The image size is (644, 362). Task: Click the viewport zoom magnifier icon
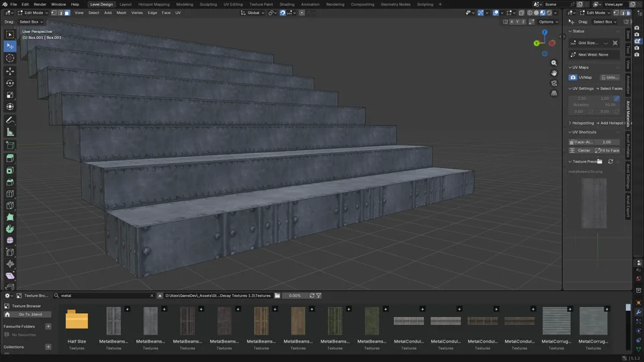553,63
